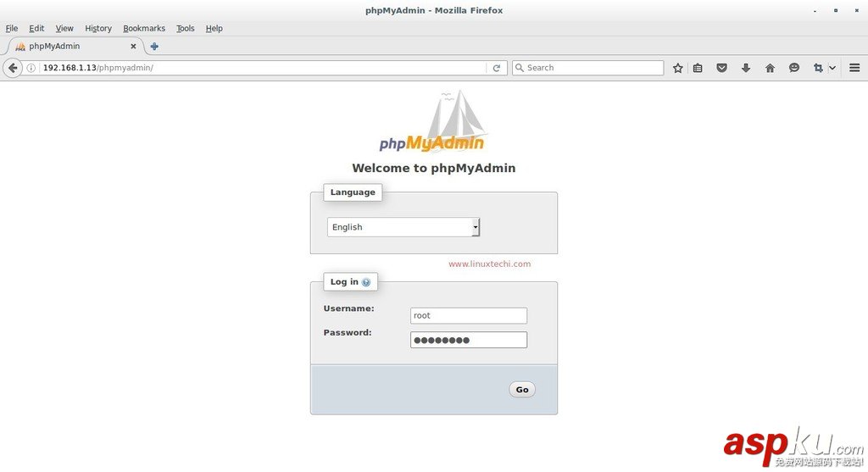Image resolution: width=868 pixels, height=472 pixels.
Task: Show site information icon in address bar
Action: pos(31,68)
